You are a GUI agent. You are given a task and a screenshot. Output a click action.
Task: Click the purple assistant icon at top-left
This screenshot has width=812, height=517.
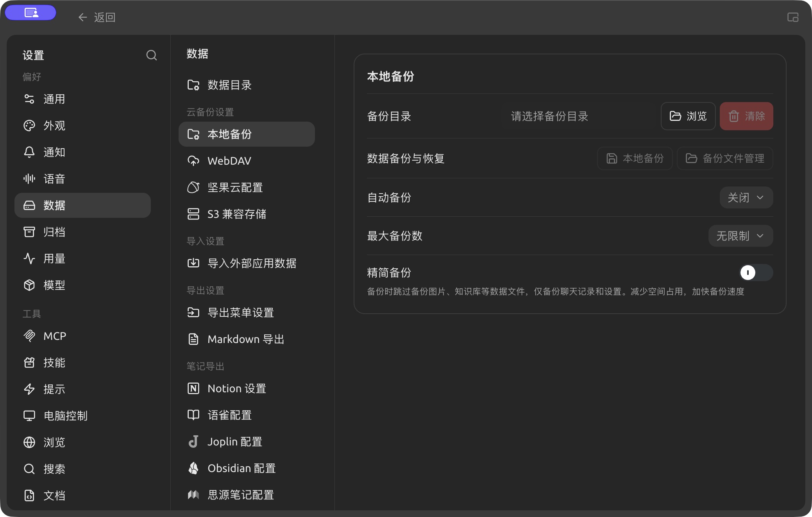coord(31,13)
